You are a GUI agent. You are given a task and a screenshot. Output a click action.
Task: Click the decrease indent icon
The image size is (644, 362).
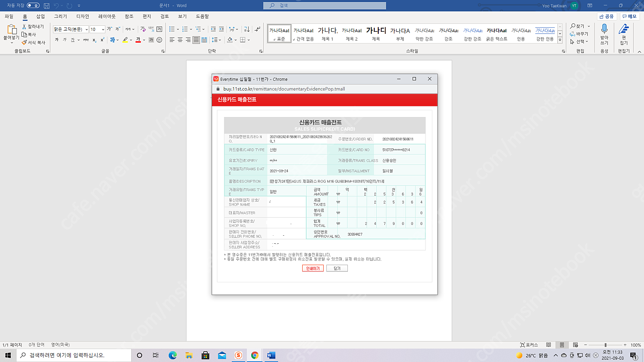pos(213,29)
